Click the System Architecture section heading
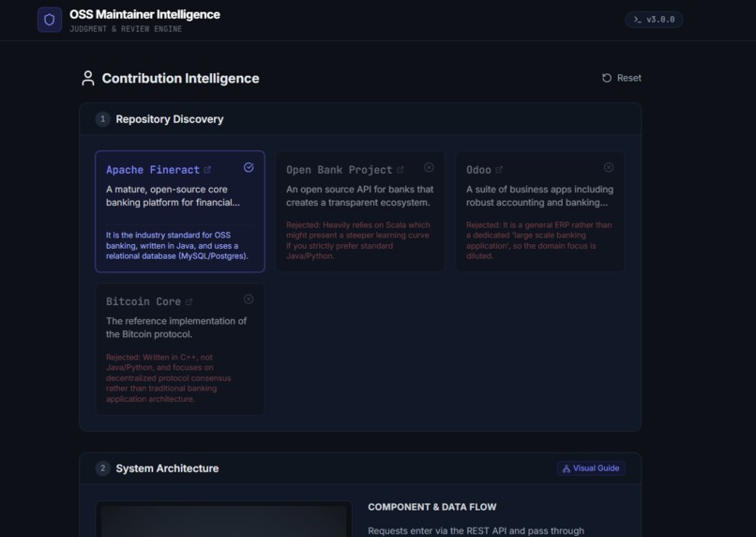The height and width of the screenshot is (537, 756). coord(167,468)
